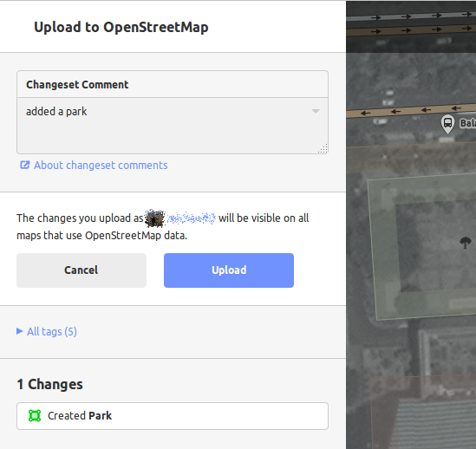This screenshot has height=449, width=476.
Task: Click the Cancel button
Action: coord(82,270)
